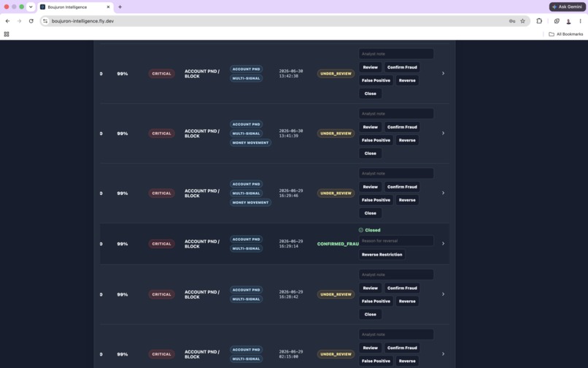Focus Analyst note field for 16:28:42 alert
The image size is (588, 368).
pyautogui.click(x=396, y=275)
